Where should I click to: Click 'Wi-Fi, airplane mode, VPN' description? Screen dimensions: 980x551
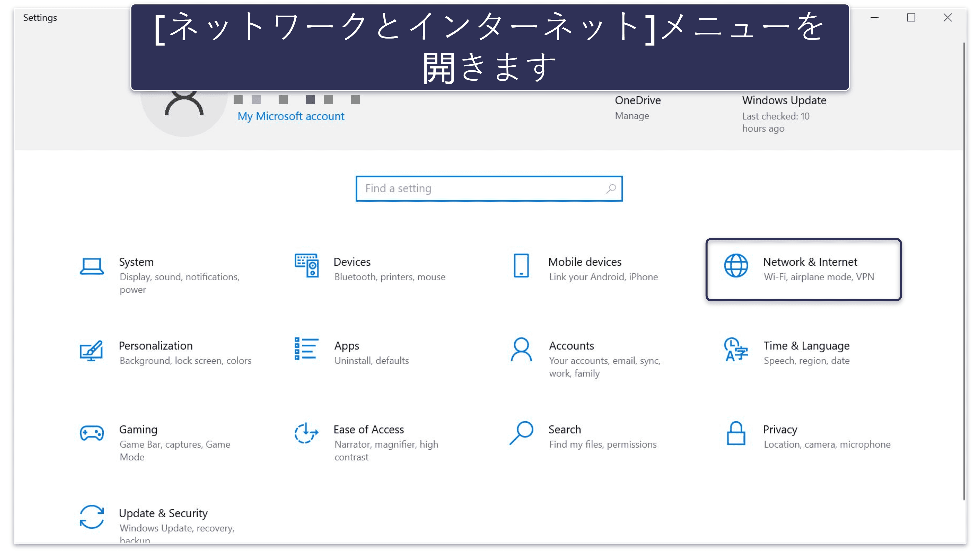coord(819,277)
